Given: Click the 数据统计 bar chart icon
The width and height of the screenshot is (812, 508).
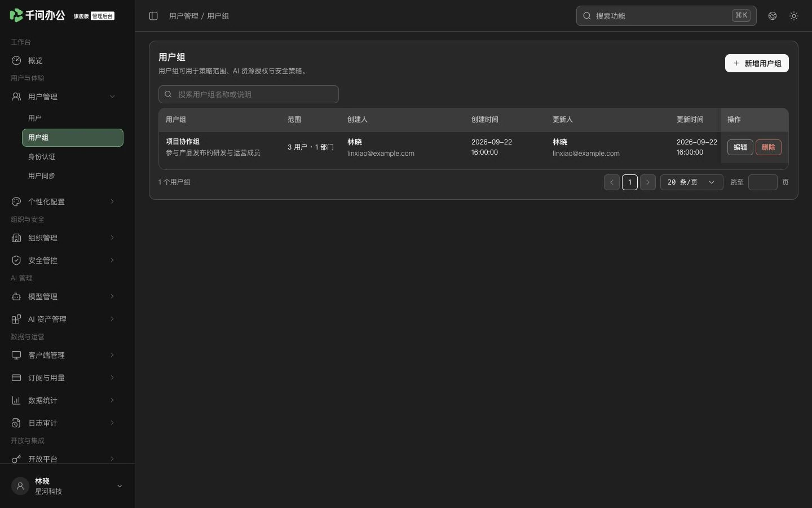Looking at the screenshot, I should click(x=16, y=400).
